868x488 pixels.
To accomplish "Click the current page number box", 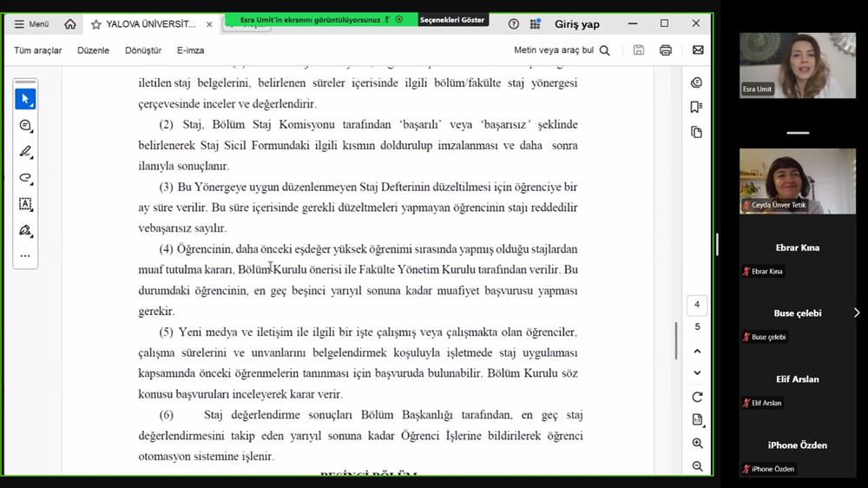I will point(697,305).
